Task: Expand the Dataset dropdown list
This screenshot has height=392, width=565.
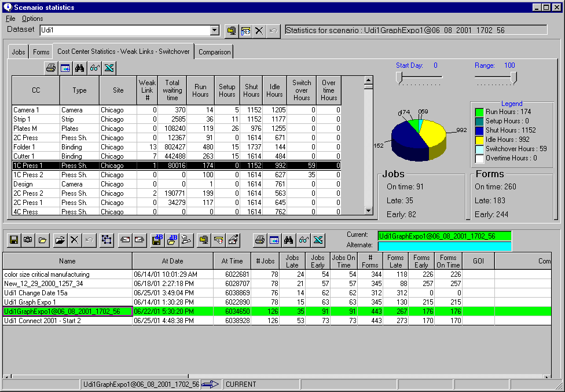Action: coord(215,31)
